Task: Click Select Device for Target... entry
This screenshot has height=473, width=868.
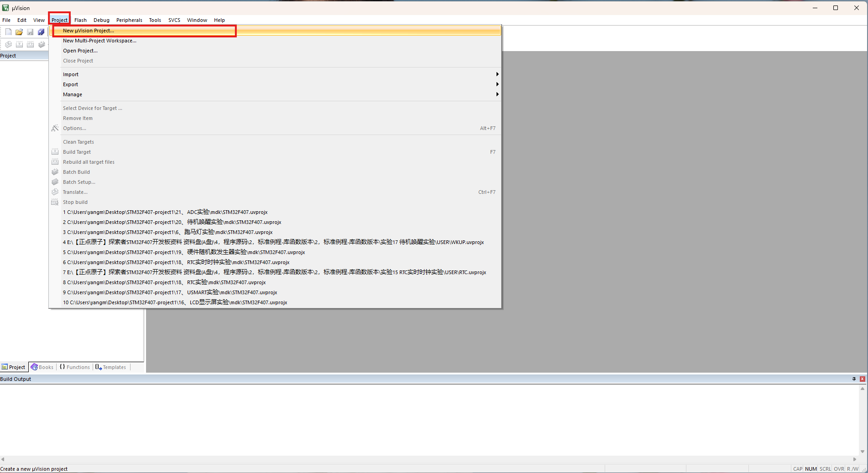Action: coord(275,108)
